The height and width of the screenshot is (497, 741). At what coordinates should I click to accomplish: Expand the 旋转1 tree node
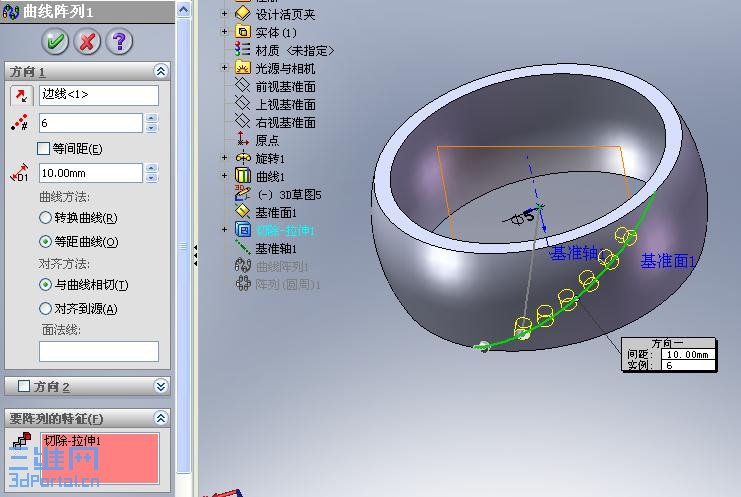(x=224, y=157)
